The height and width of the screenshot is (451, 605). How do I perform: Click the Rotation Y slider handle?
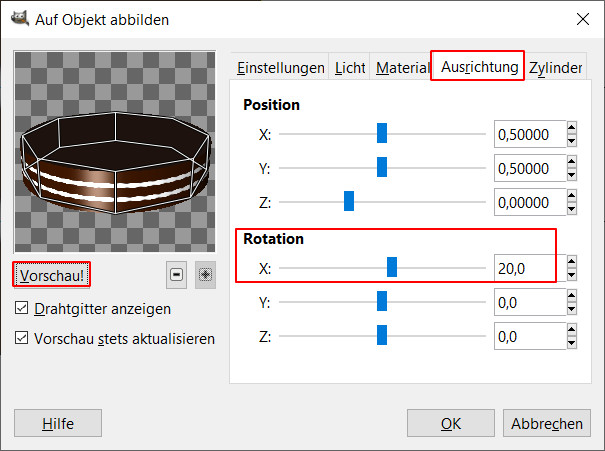(x=382, y=301)
